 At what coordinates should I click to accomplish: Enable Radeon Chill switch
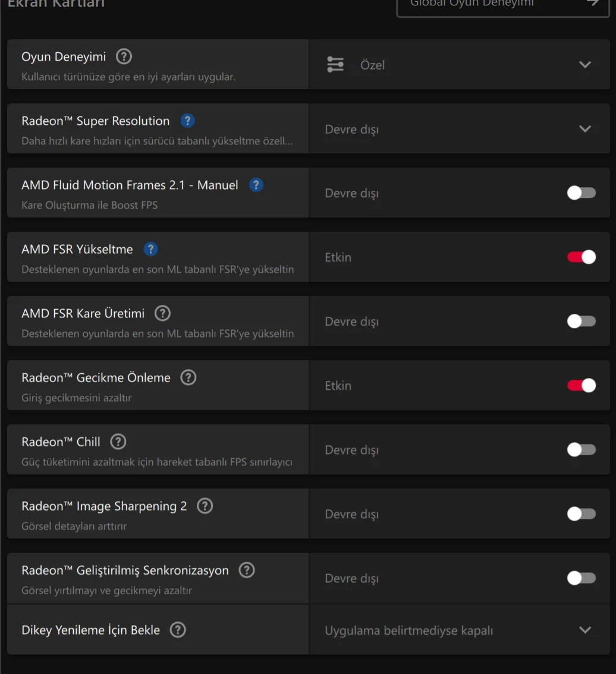coord(581,449)
